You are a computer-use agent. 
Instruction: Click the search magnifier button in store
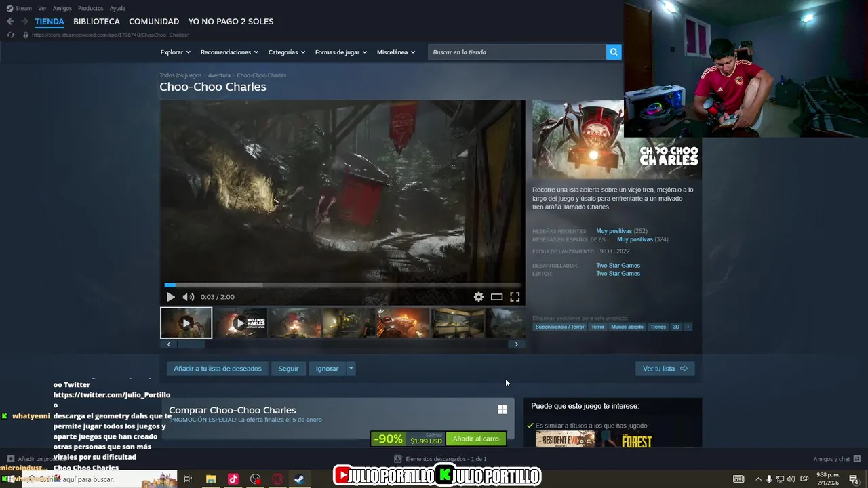613,52
